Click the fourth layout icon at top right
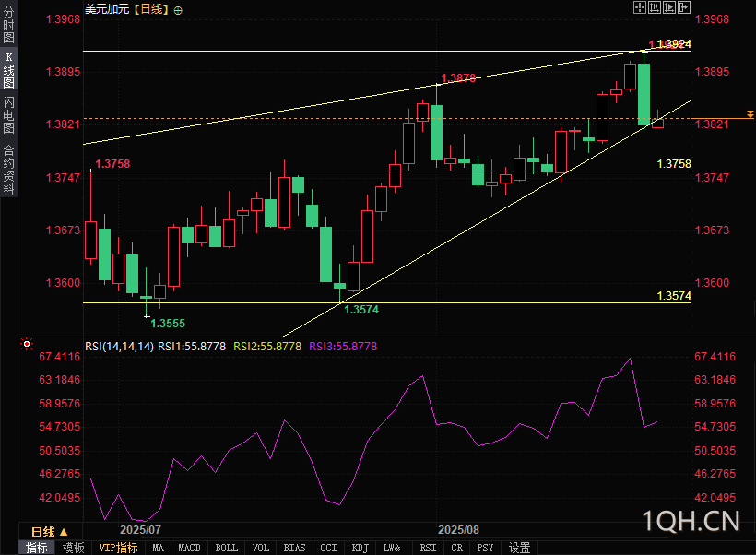Screen dimensions: 756x555 pos(683,7)
